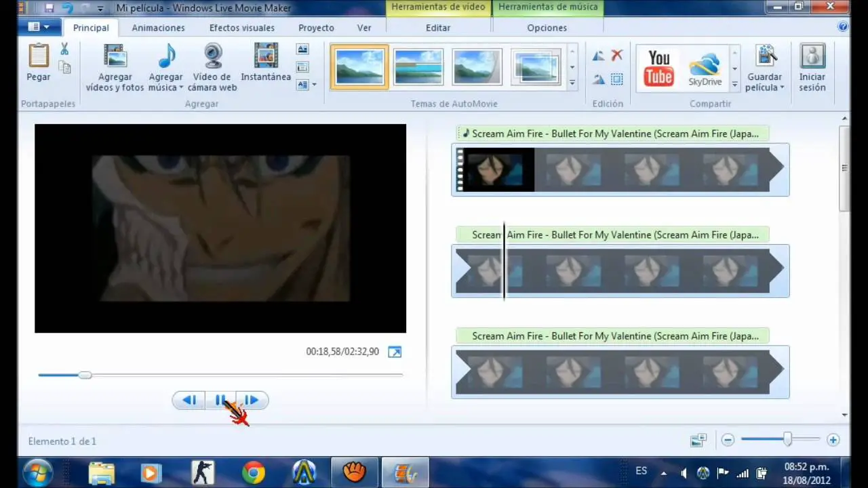Click the previous frame button
The width and height of the screenshot is (868, 488).
(189, 401)
